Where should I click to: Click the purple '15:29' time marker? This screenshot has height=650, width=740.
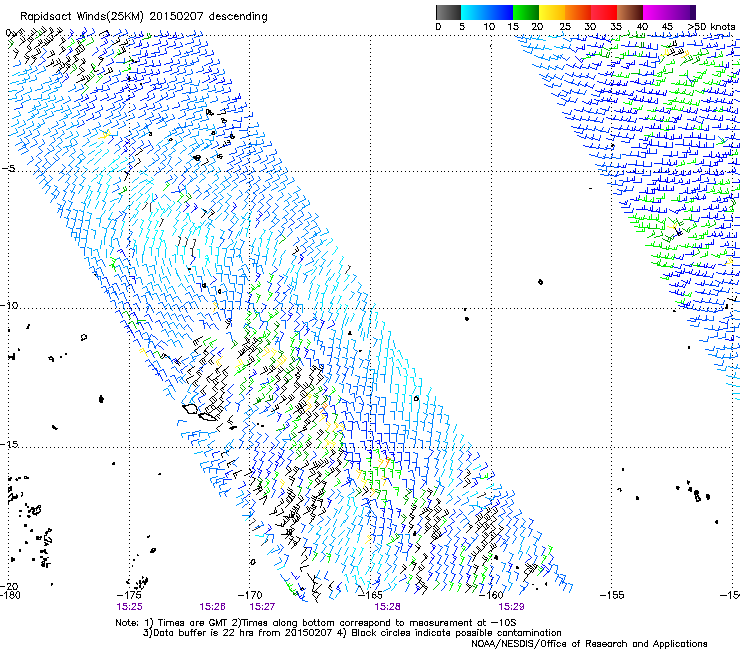click(511, 607)
